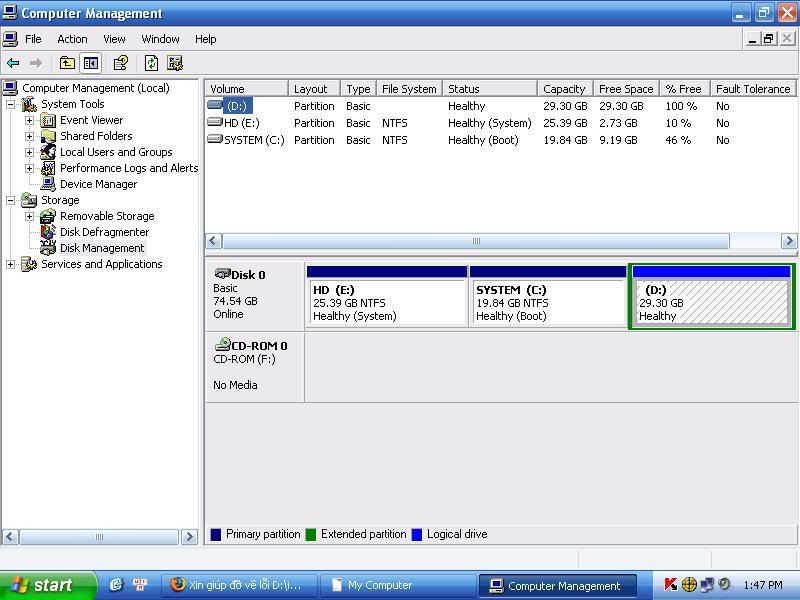
Task: Click the Services and Applications icon
Action: click(29, 264)
